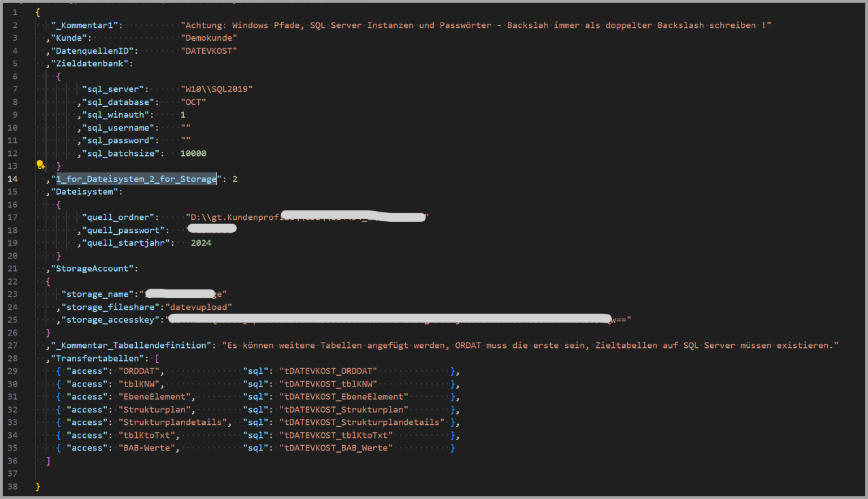Click the "OCT" sql_database value
Viewport: 868px width, 499px height.
point(193,101)
